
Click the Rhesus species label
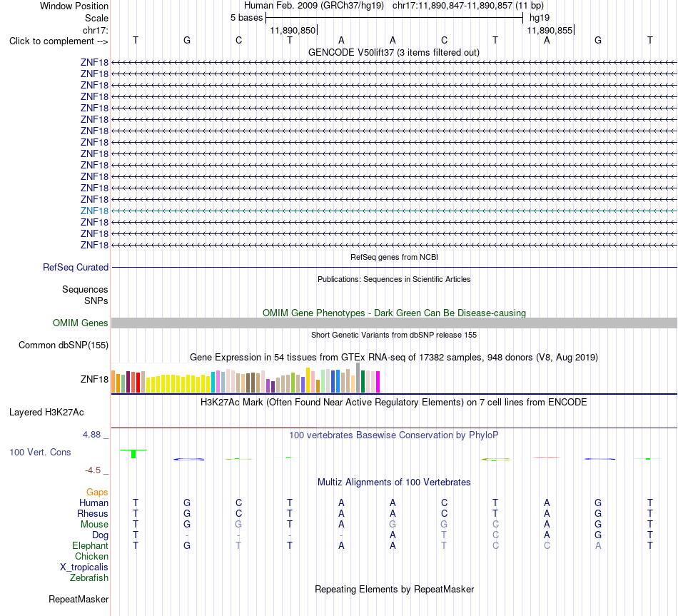coord(93,513)
